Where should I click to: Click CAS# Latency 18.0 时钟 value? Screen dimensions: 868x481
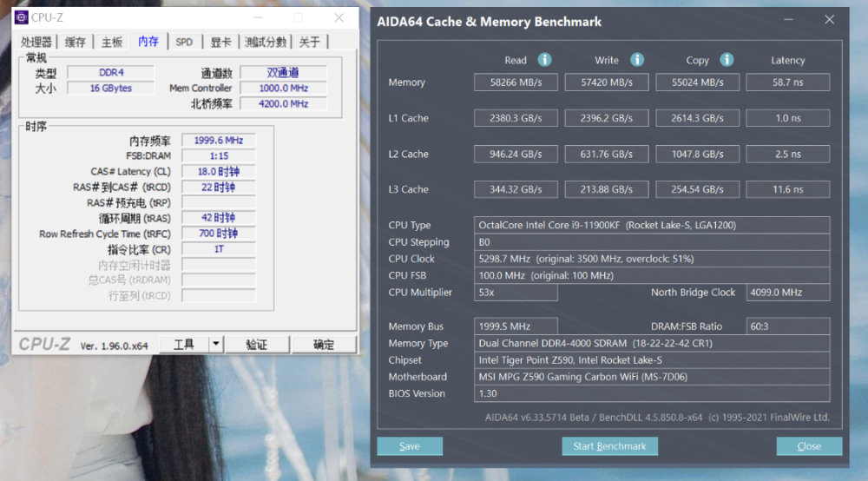point(219,172)
